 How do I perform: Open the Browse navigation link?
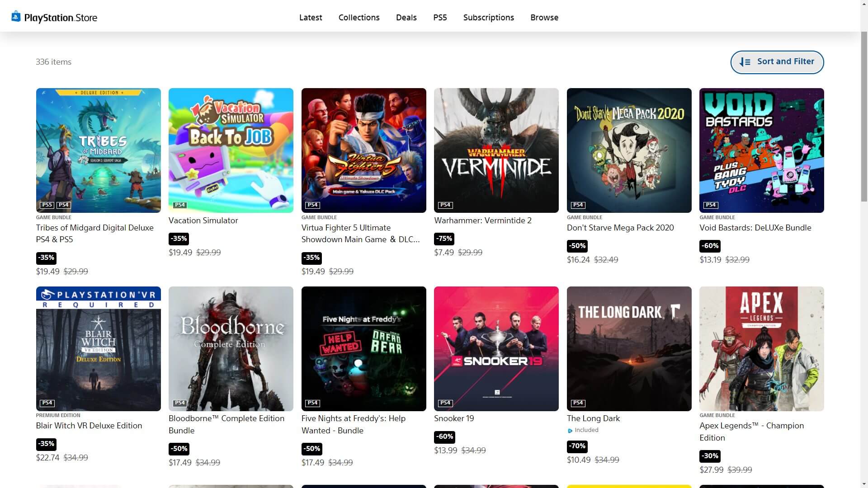[x=544, y=18]
